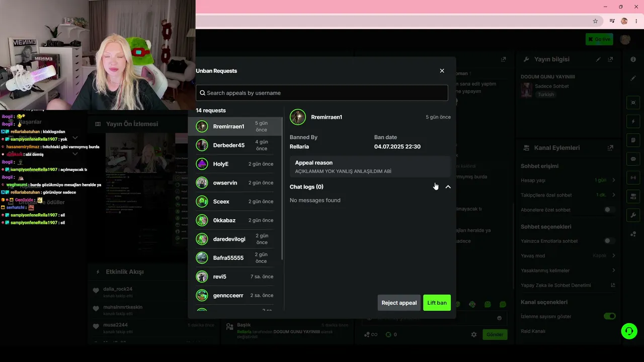Open the Bafra55555 unban request
The height and width of the screenshot is (362, 644).
click(x=235, y=258)
